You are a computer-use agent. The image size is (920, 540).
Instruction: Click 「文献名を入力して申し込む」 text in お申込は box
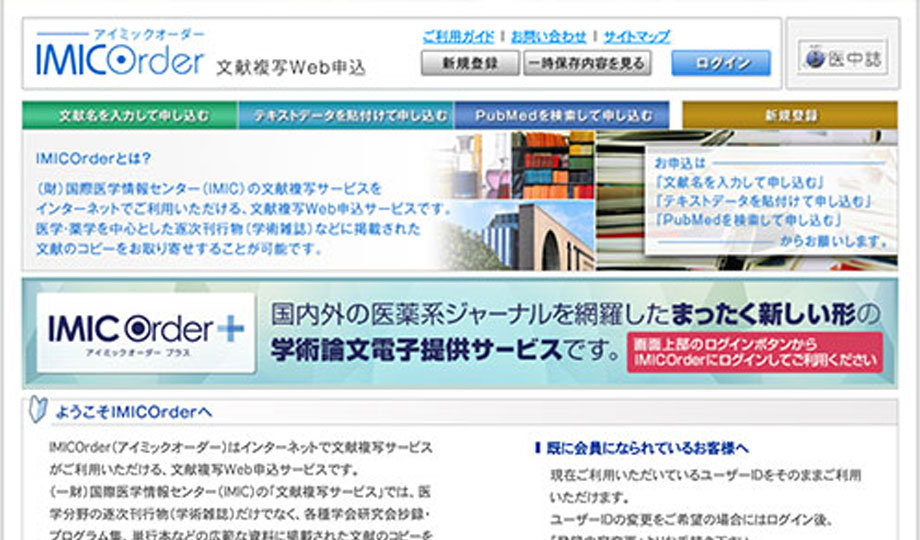[740, 182]
